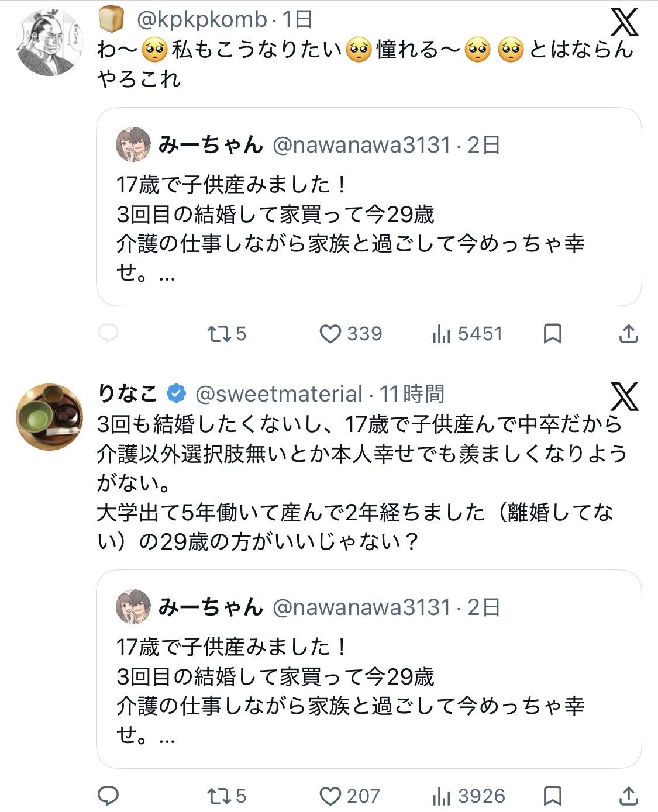Screen dimensions: 658x812
Task: Open りなこ's matcha tea avatar
Action: 49,416
